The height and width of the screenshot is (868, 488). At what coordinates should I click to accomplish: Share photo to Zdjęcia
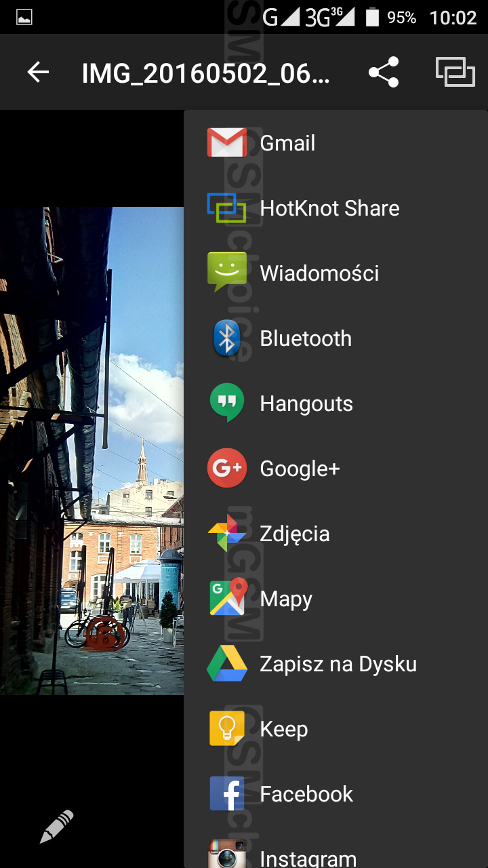click(295, 534)
